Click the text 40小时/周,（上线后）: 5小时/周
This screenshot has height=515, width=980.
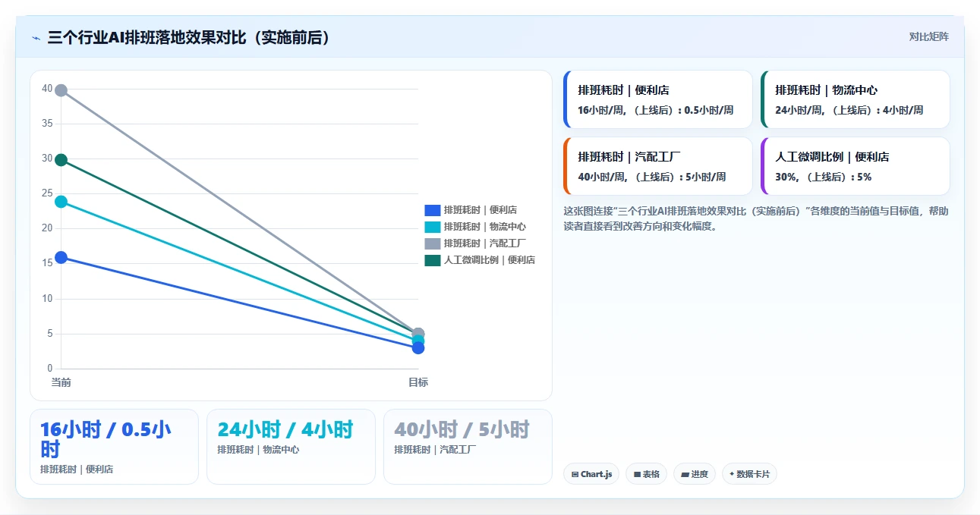(652, 177)
